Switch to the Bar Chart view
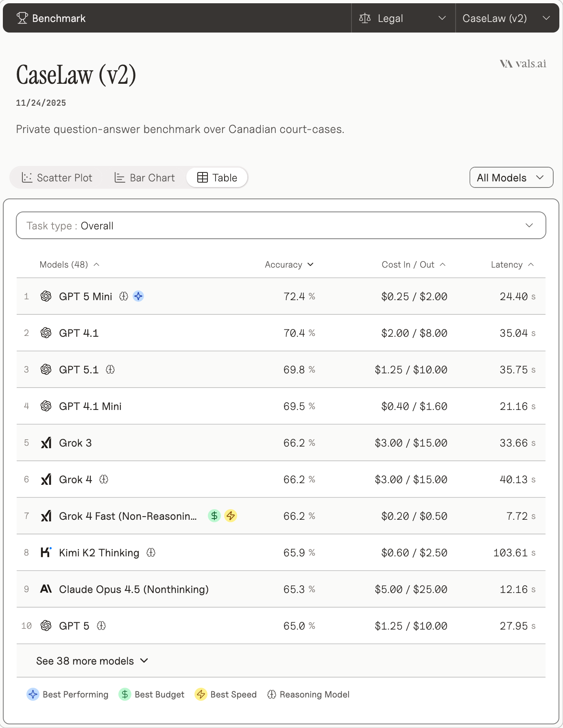This screenshot has width=563, height=728. click(x=144, y=178)
